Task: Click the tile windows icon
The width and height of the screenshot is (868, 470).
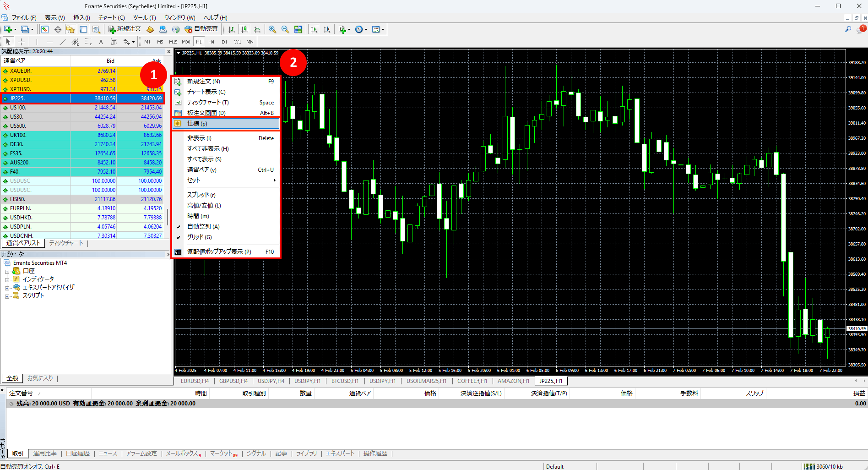Action: (x=298, y=29)
